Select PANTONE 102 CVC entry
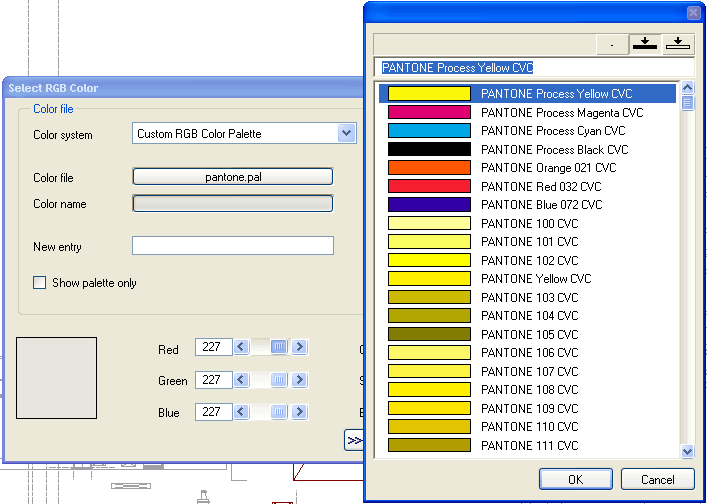 tap(527, 260)
